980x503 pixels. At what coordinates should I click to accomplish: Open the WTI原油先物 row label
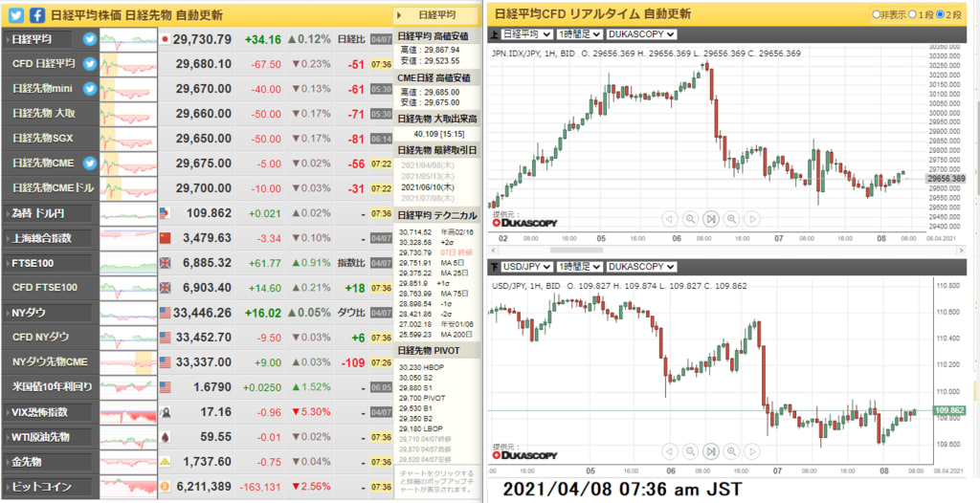pyautogui.click(x=48, y=437)
